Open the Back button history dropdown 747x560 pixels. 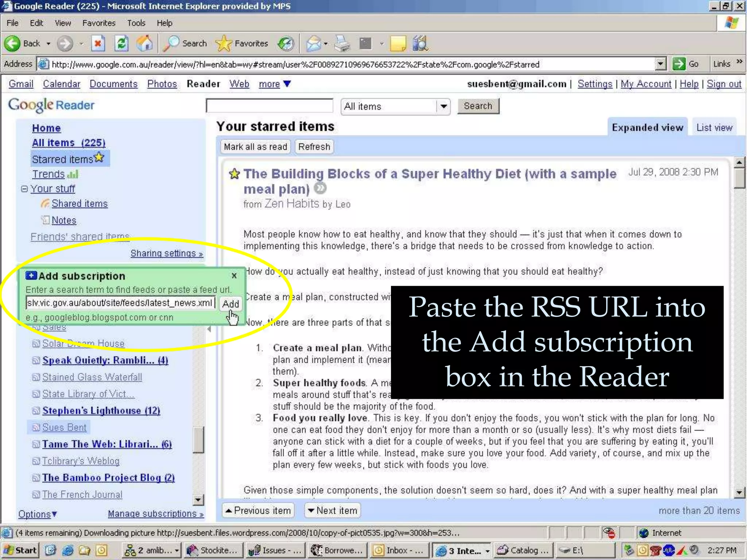point(48,44)
